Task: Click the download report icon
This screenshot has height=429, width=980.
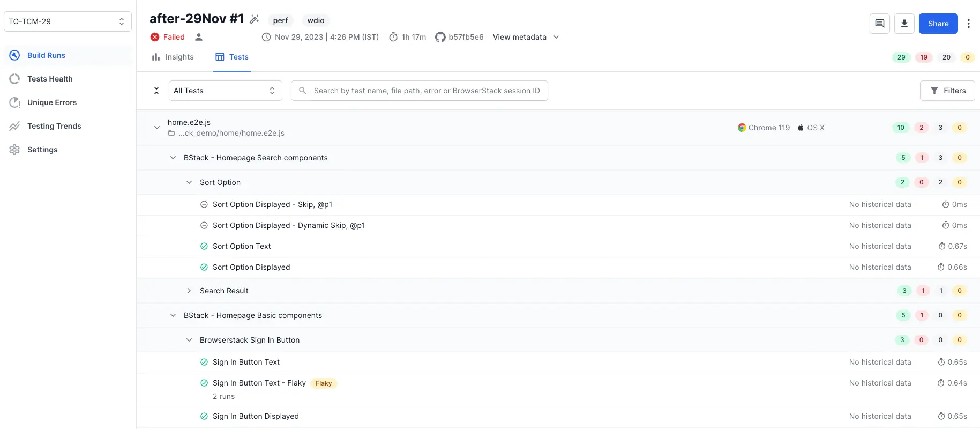Action: (x=904, y=24)
